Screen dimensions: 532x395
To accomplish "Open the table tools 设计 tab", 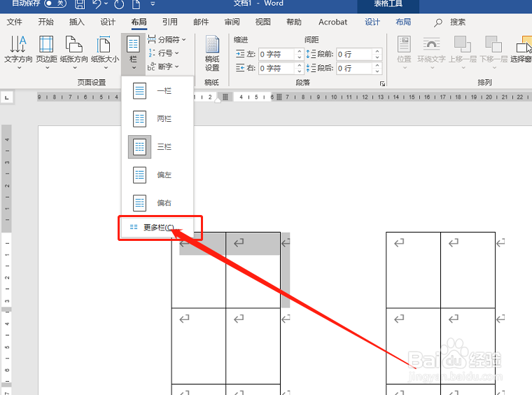I will [372, 22].
